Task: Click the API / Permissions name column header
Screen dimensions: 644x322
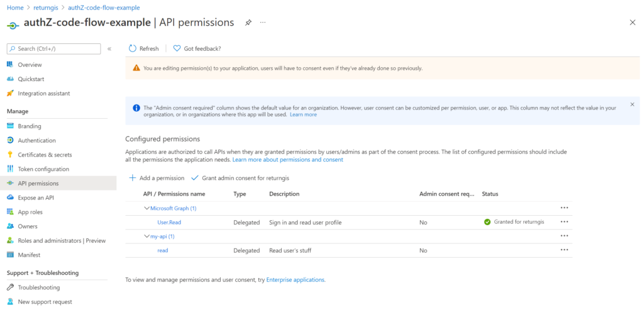Action: [x=174, y=194]
